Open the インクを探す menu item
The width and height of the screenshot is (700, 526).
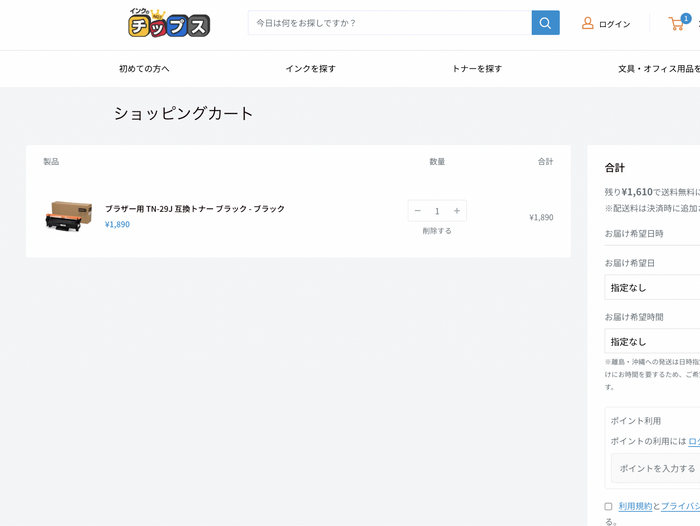pos(310,69)
